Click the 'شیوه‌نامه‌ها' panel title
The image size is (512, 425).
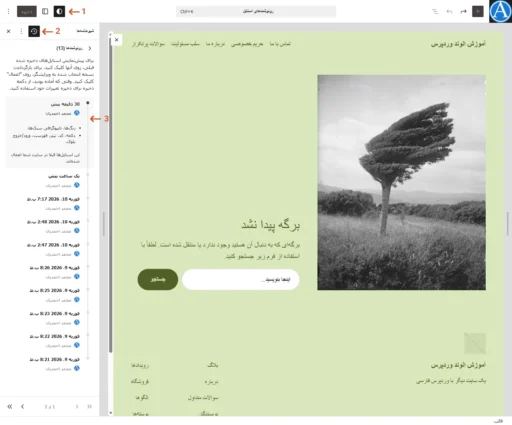tap(85, 31)
